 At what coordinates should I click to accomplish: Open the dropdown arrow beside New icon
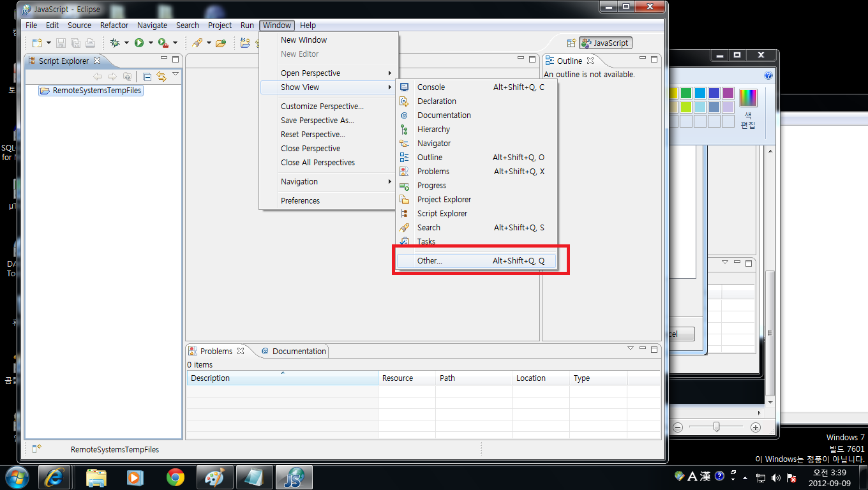(48, 43)
